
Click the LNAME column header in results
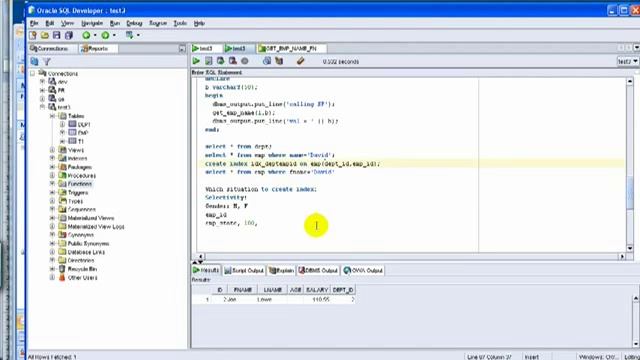point(273,290)
